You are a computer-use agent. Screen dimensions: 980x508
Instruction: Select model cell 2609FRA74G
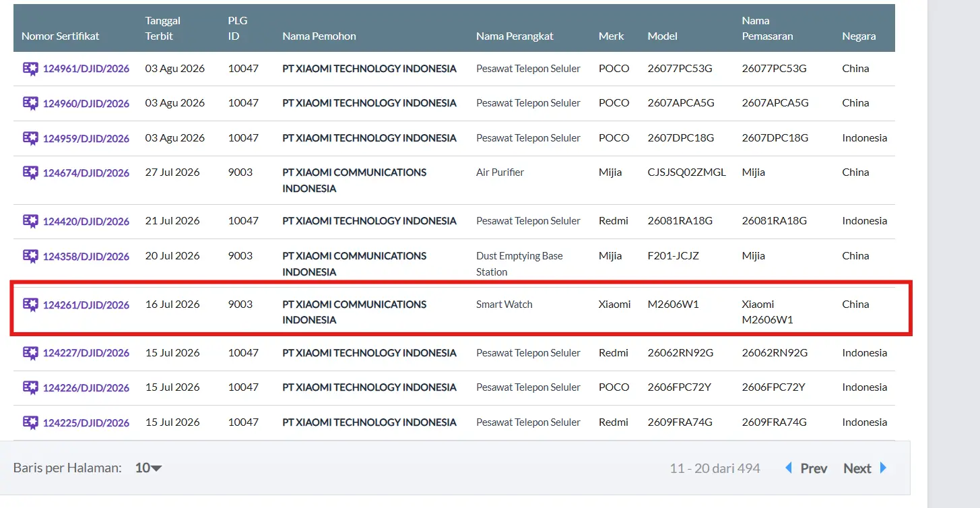[680, 422]
